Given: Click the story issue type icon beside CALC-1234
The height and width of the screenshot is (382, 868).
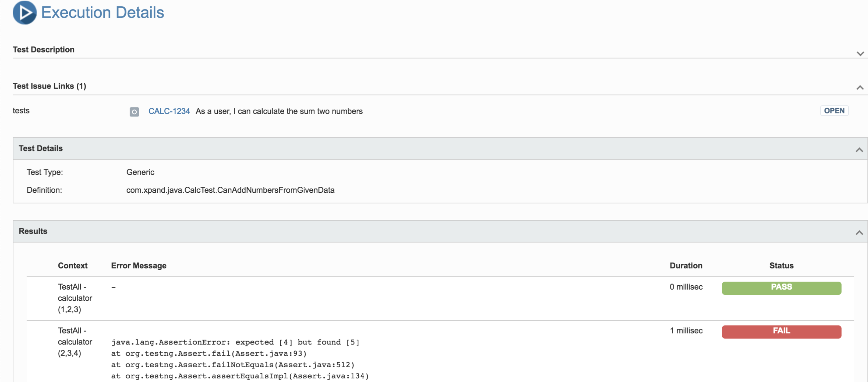Looking at the screenshot, I should pos(134,112).
